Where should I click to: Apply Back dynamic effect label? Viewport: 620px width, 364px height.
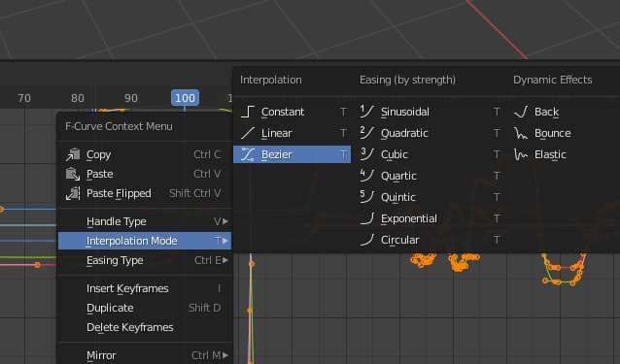point(547,112)
